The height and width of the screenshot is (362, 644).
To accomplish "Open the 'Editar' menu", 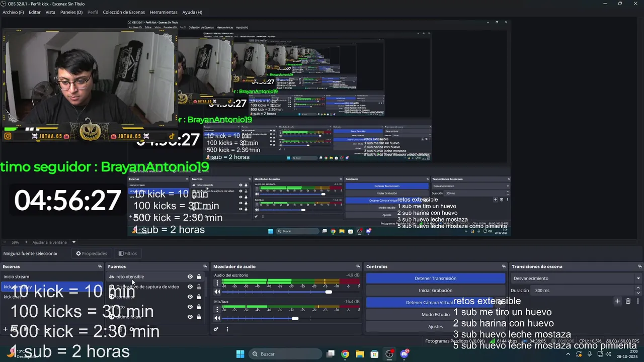I will pos(35,12).
